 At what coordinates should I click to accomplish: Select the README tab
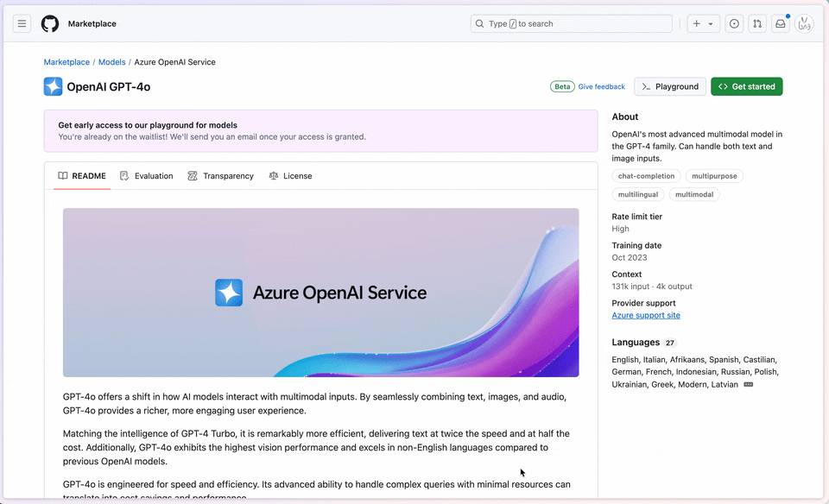pyautogui.click(x=82, y=176)
